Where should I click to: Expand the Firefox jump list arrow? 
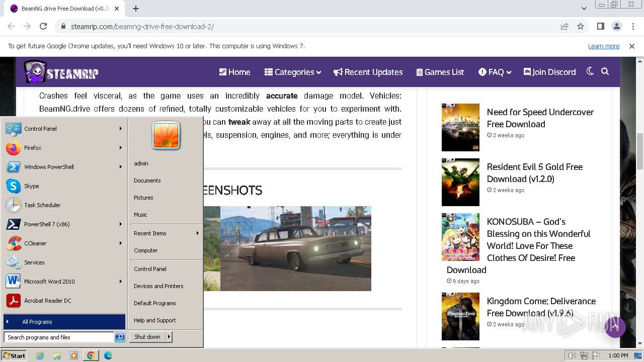tap(121, 148)
